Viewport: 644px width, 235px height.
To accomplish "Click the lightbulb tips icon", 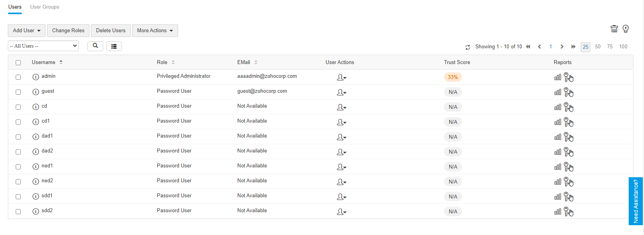I will tap(626, 29).
